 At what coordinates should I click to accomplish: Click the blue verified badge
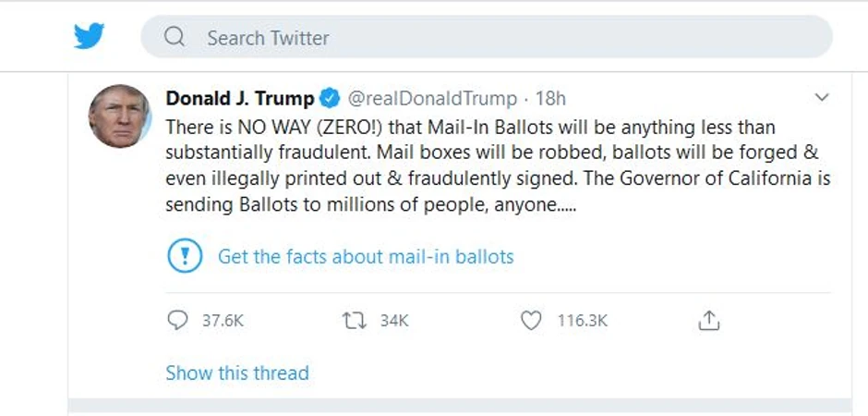coord(330,98)
